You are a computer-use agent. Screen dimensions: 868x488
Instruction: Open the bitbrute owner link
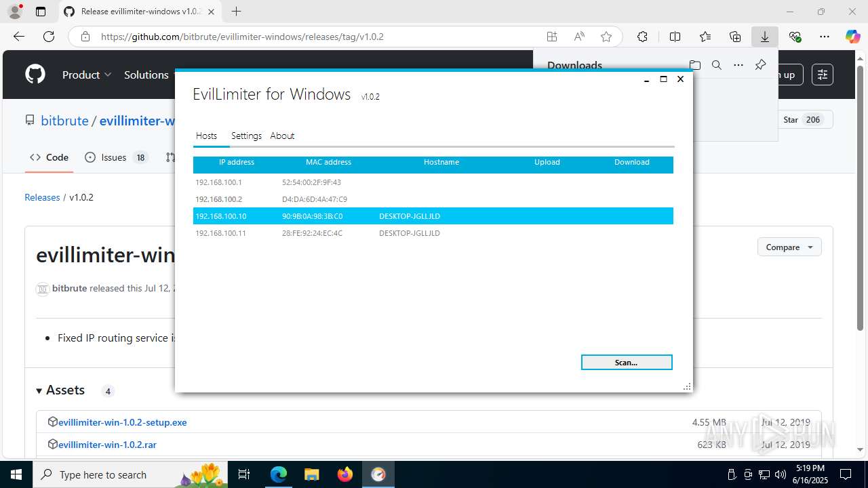(x=64, y=121)
